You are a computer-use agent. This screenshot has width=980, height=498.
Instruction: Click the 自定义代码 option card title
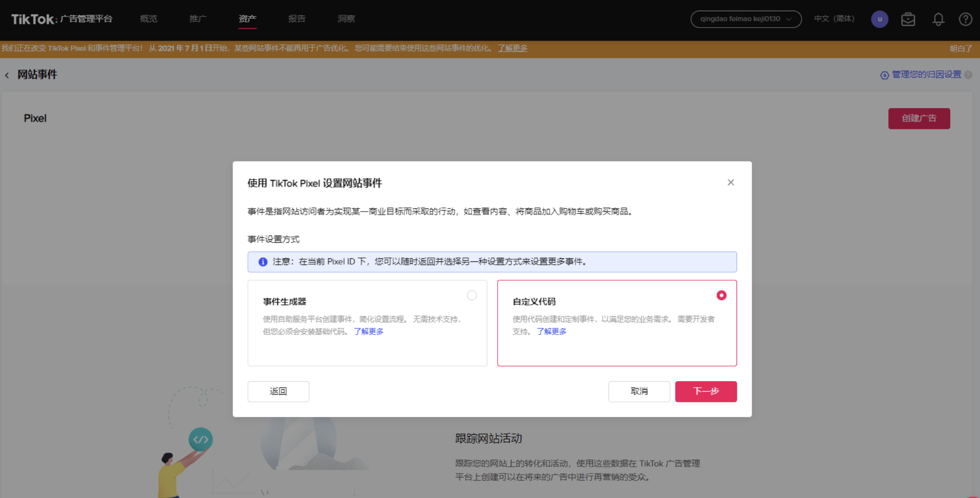coord(534,302)
